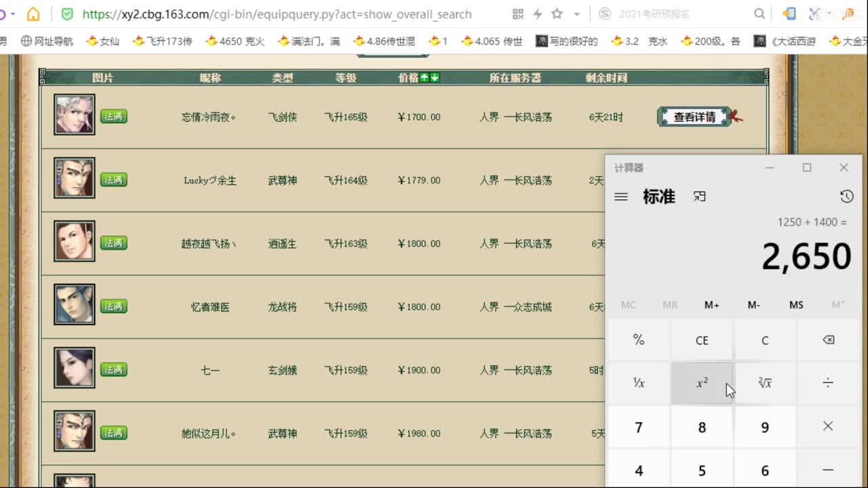Image resolution: width=868 pixels, height=488 pixels.
Task: Click the nickname Luckyづ余生
Action: click(x=210, y=180)
